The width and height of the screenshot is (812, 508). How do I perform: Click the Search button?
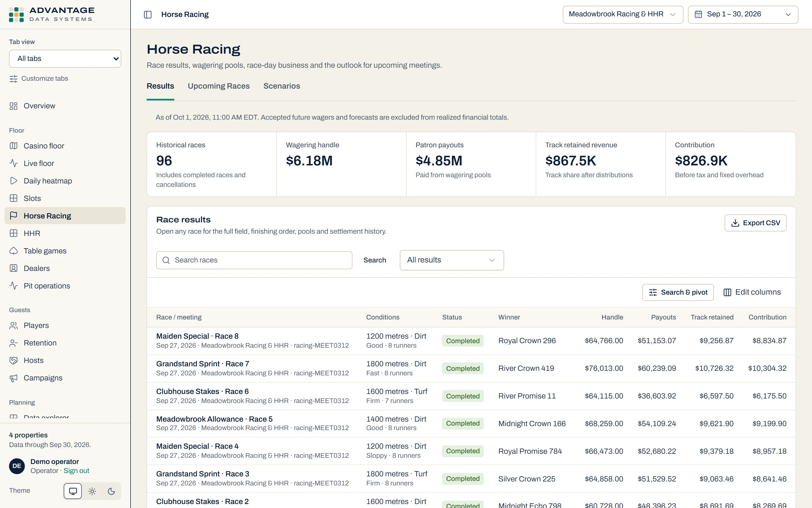(374, 260)
